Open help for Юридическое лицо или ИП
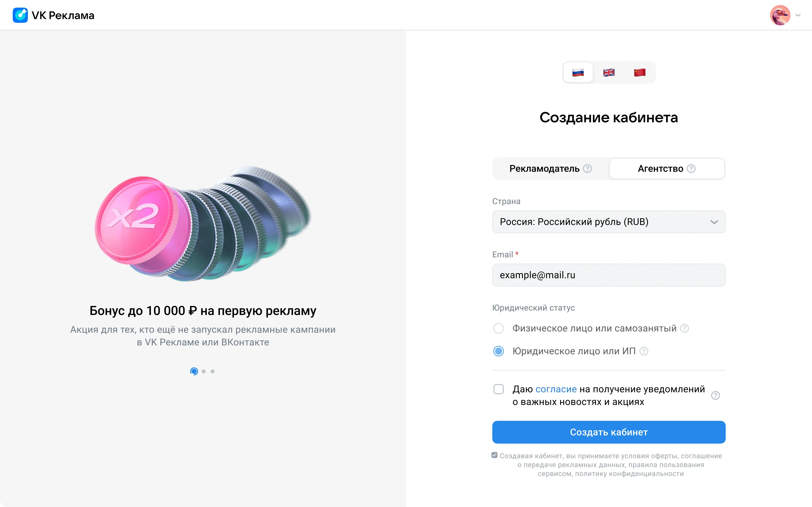 click(644, 351)
